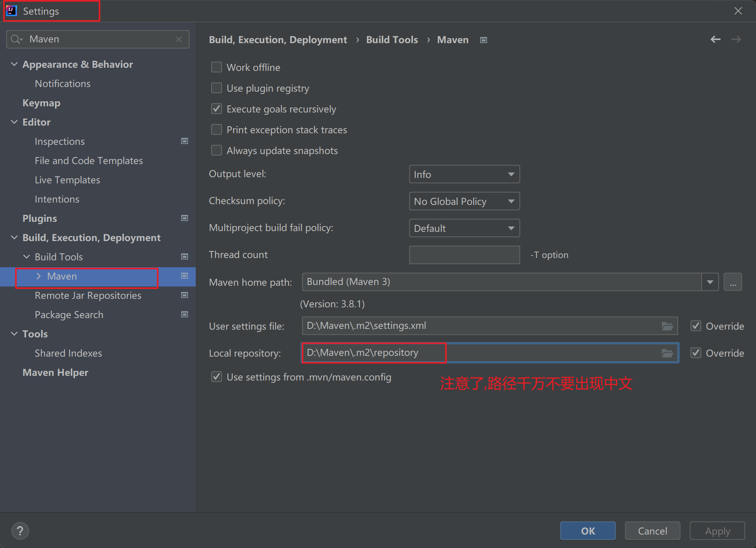Open Maven home path dropdown arrow
Image resolution: width=756 pixels, height=548 pixels.
pyautogui.click(x=710, y=282)
